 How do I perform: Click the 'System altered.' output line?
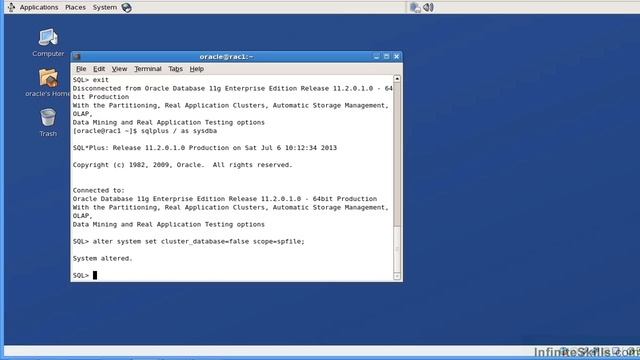(102, 258)
